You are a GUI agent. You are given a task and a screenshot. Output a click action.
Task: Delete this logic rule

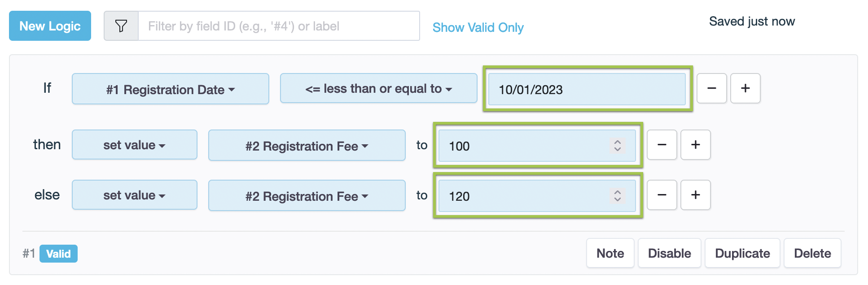pyautogui.click(x=812, y=253)
